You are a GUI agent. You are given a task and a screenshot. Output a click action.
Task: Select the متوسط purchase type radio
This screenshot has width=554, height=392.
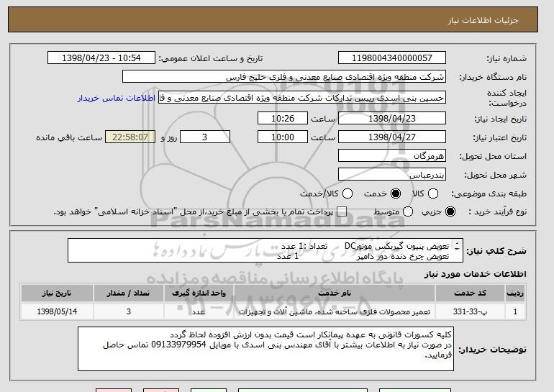point(408,211)
